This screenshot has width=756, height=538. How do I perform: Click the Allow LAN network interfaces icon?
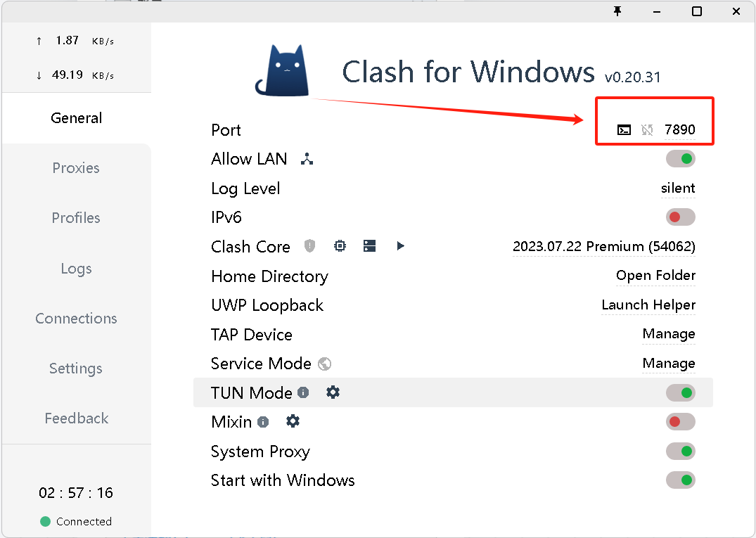pos(307,159)
